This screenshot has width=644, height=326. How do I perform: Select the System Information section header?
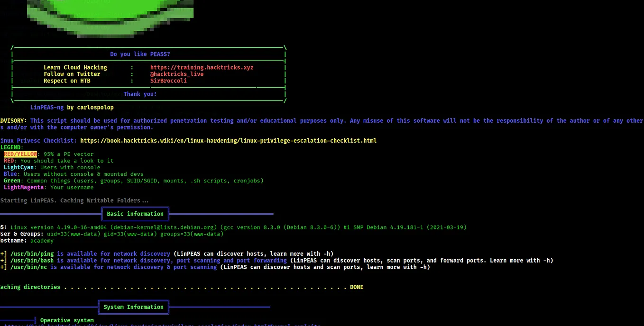(x=133, y=307)
